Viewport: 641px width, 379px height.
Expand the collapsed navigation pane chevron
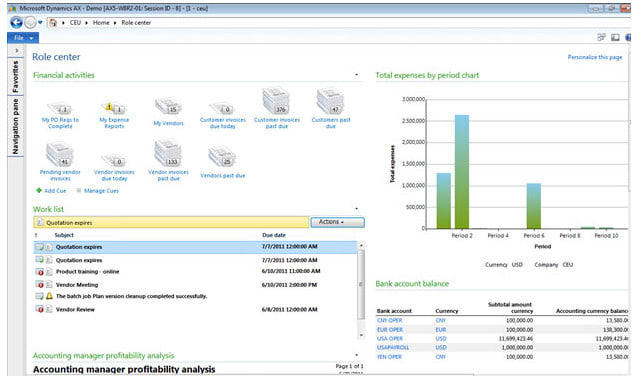(x=17, y=50)
